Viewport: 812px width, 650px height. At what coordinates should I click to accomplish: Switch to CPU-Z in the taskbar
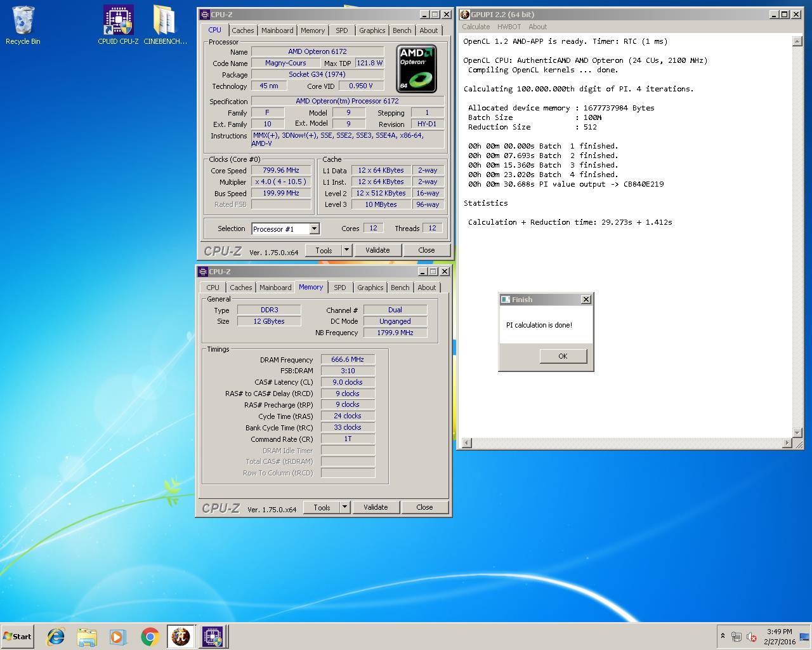(213, 636)
